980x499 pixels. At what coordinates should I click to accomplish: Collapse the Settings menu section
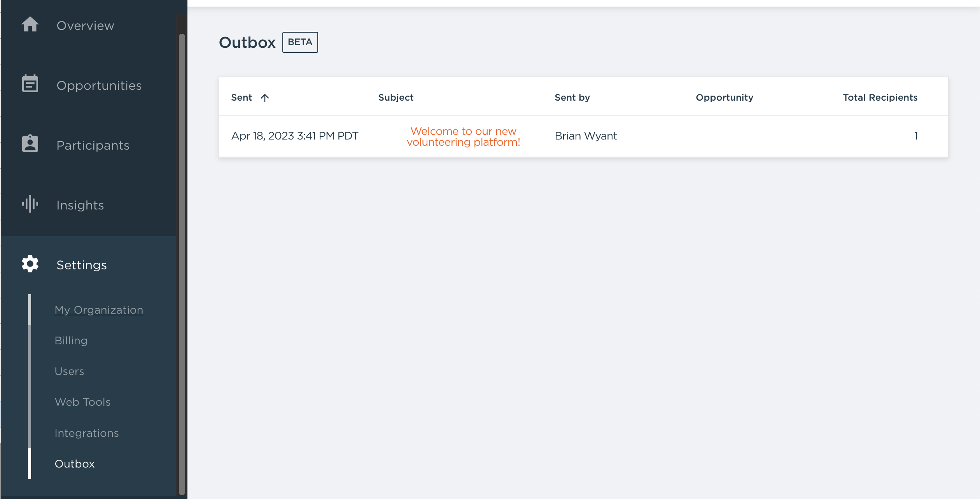pos(81,265)
